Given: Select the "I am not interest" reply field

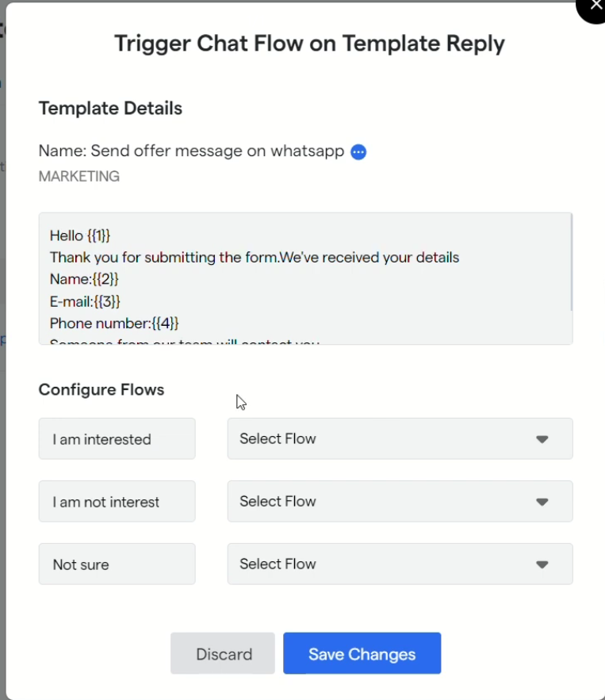Looking at the screenshot, I should (x=117, y=502).
